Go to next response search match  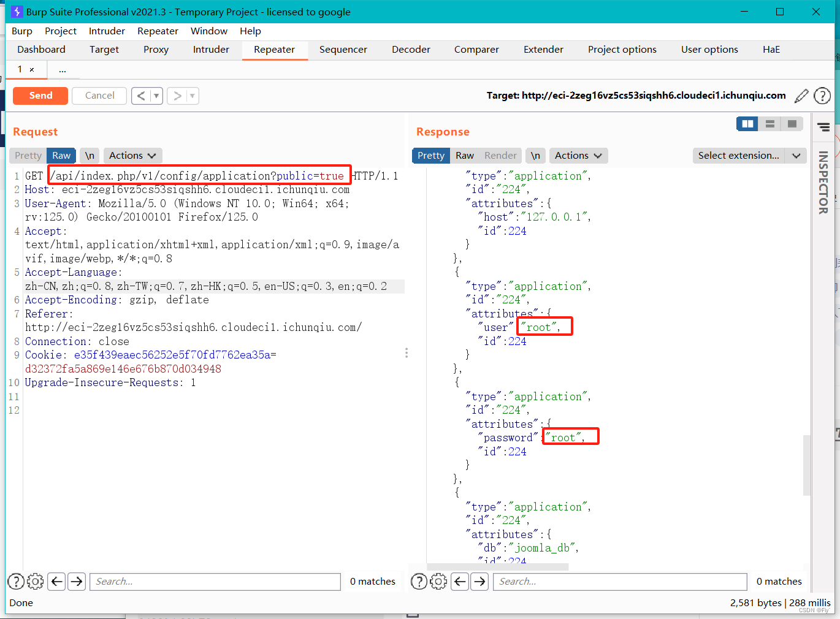(480, 582)
